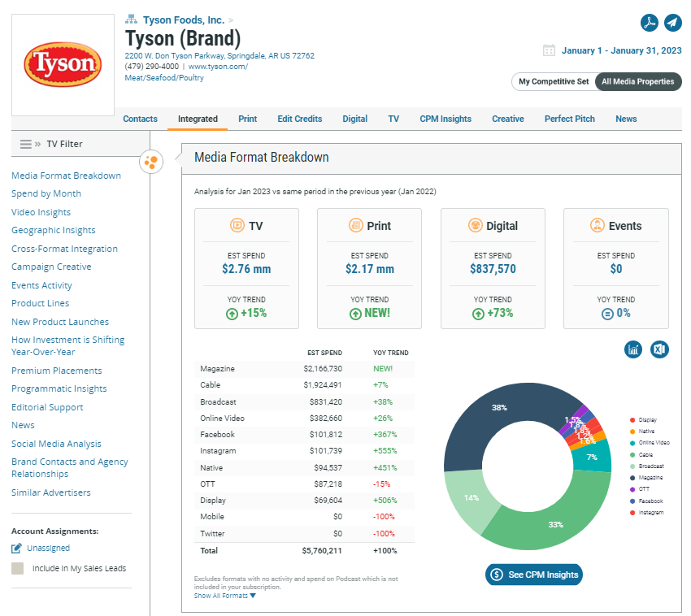Click the See CPM Insights button

click(x=534, y=575)
